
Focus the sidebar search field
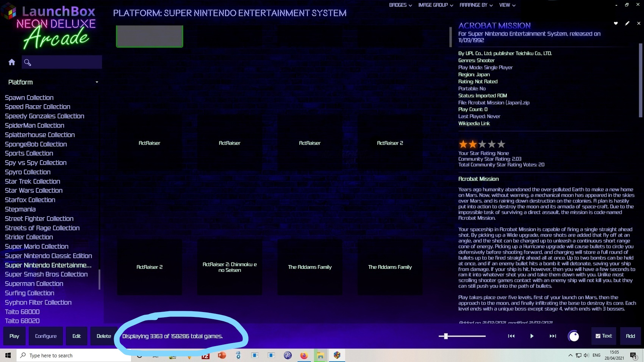(x=62, y=62)
